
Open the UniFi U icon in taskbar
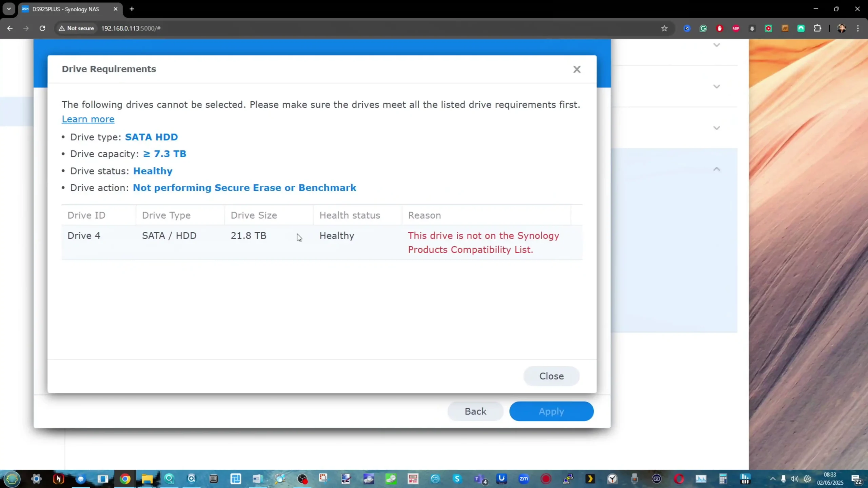click(x=501, y=479)
